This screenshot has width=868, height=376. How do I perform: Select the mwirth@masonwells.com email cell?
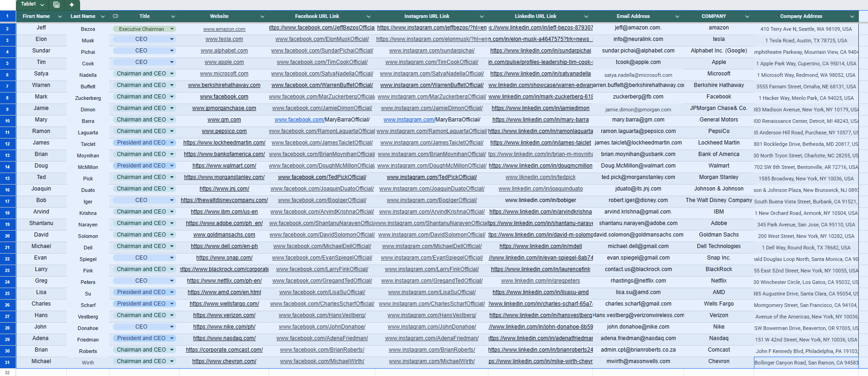click(638, 361)
